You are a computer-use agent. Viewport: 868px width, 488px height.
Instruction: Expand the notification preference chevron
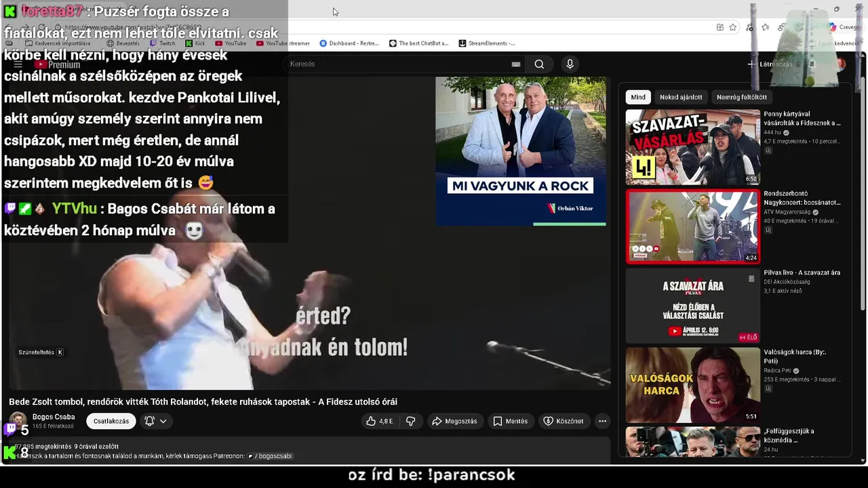(x=163, y=421)
